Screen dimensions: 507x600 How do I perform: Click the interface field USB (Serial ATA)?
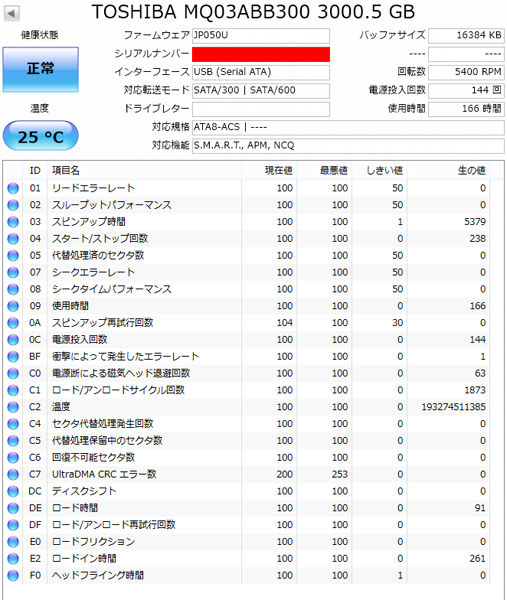click(x=261, y=72)
